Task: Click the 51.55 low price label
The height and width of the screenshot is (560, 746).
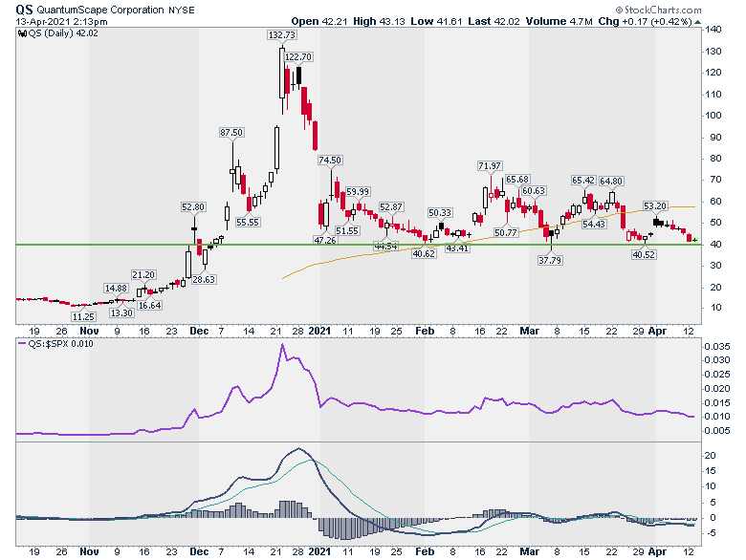Action: tap(347, 230)
